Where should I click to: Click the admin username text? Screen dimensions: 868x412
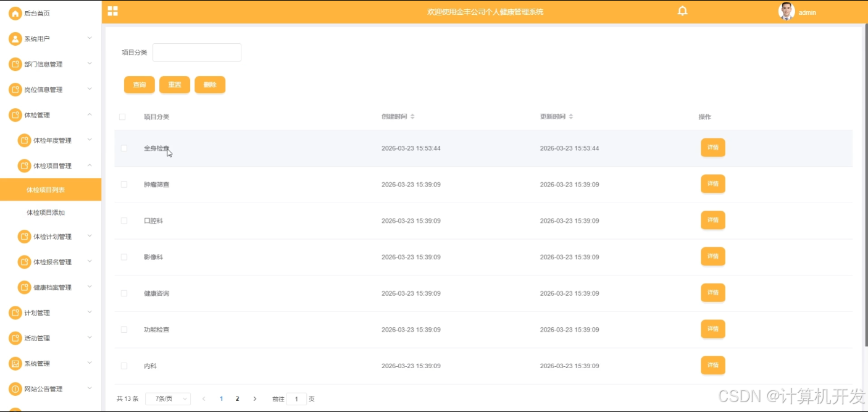(x=807, y=12)
